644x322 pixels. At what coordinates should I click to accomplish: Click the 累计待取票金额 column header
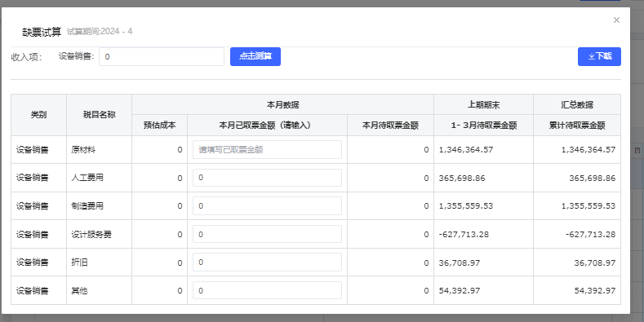pyautogui.click(x=577, y=125)
